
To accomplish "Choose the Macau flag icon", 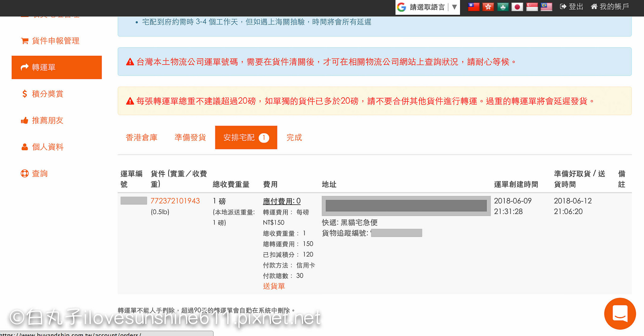I will coord(502,7).
